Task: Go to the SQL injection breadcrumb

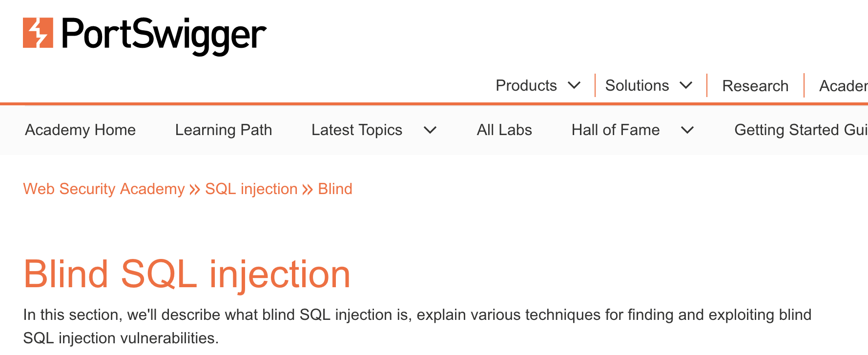Action: pyautogui.click(x=251, y=189)
